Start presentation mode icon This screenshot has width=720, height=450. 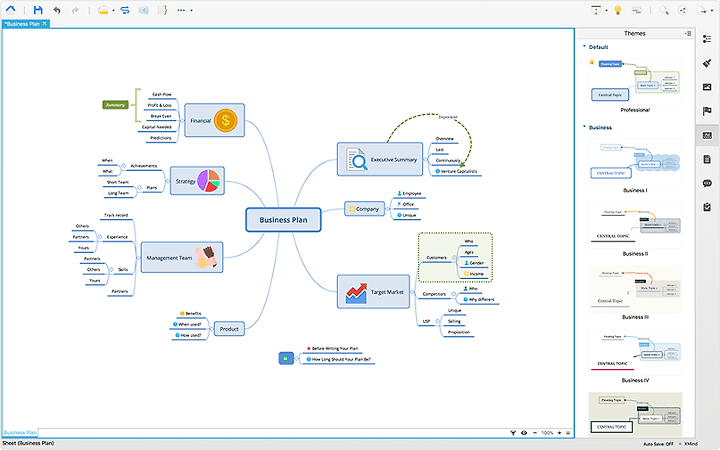(x=596, y=10)
